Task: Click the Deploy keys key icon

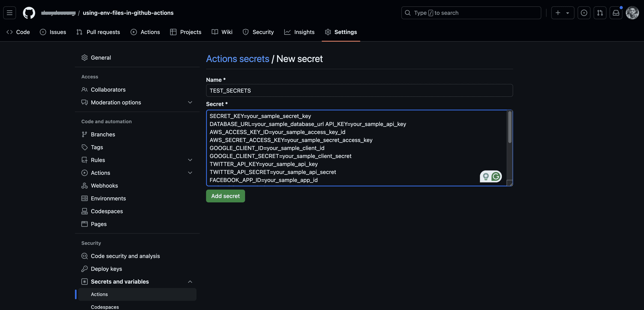Action: tap(85, 269)
